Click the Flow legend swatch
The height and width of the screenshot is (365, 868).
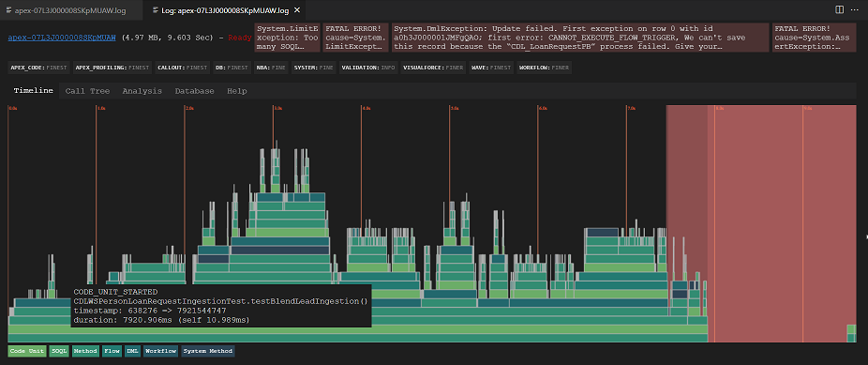point(112,351)
